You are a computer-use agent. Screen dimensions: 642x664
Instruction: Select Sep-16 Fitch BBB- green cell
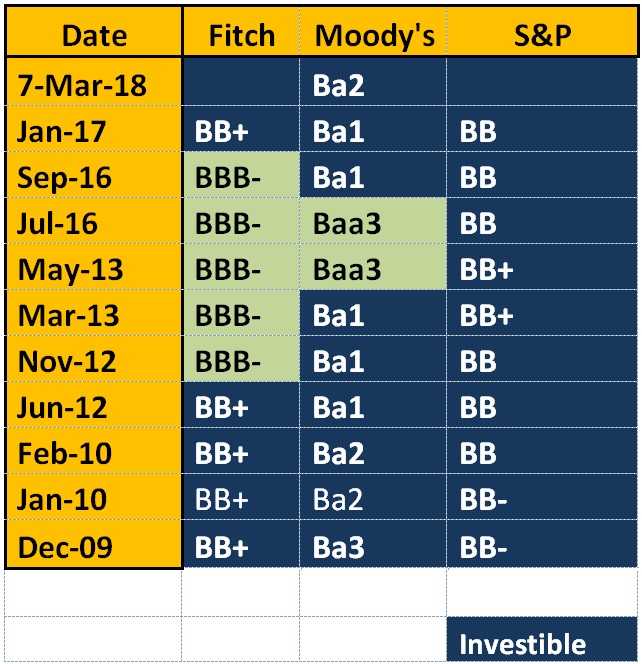[x=241, y=174]
